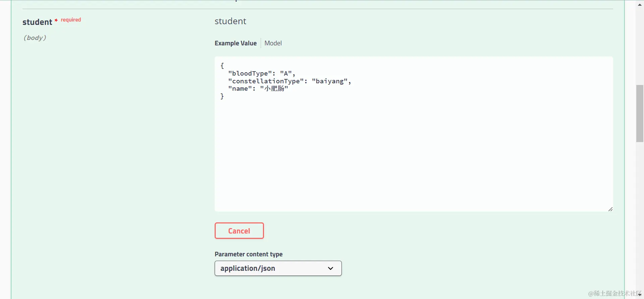Click the chevron arrow of content type select

pos(330,268)
